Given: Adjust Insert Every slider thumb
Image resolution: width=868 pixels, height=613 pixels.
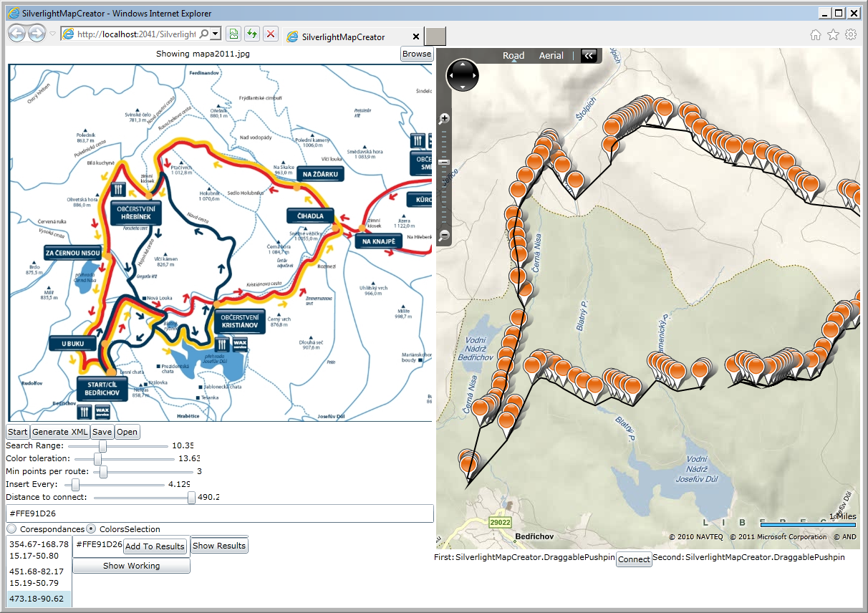Looking at the screenshot, I should click(76, 484).
